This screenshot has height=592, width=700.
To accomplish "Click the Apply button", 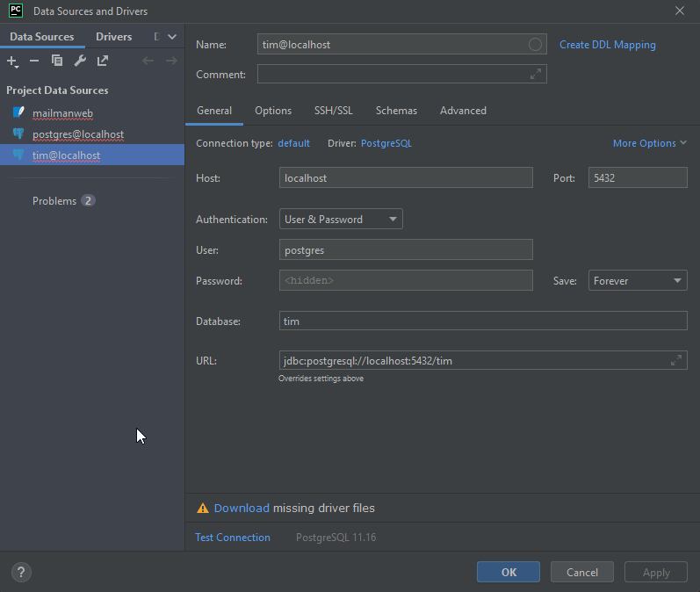I will click(x=656, y=572).
